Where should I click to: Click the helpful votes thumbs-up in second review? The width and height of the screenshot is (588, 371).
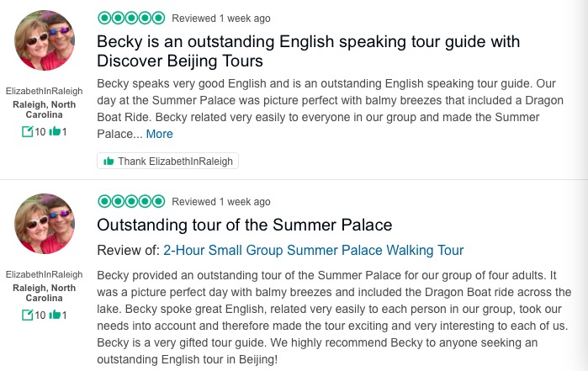coord(55,315)
